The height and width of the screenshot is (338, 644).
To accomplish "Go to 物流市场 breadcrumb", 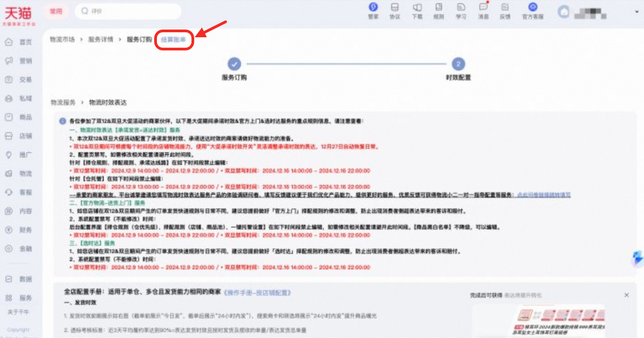I will click(62, 40).
